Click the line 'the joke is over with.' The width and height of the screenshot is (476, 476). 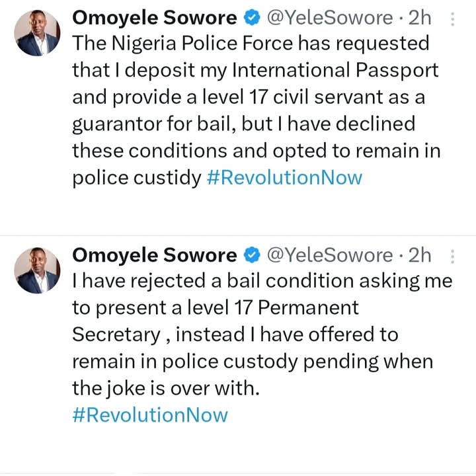166,389
